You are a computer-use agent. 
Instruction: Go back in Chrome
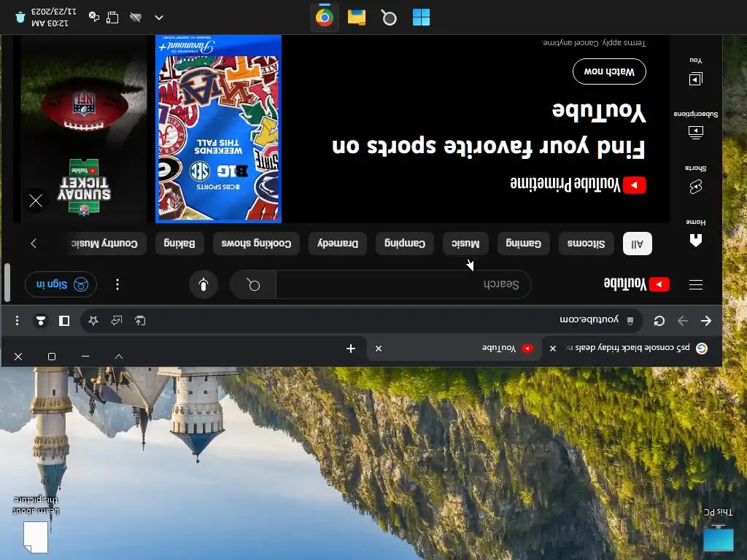pyautogui.click(x=706, y=321)
